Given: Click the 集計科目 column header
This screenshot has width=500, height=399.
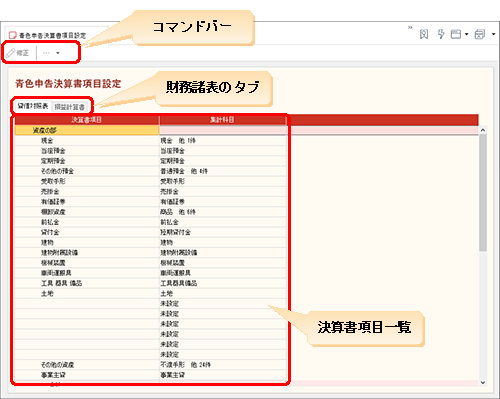Looking at the screenshot, I should [222, 120].
